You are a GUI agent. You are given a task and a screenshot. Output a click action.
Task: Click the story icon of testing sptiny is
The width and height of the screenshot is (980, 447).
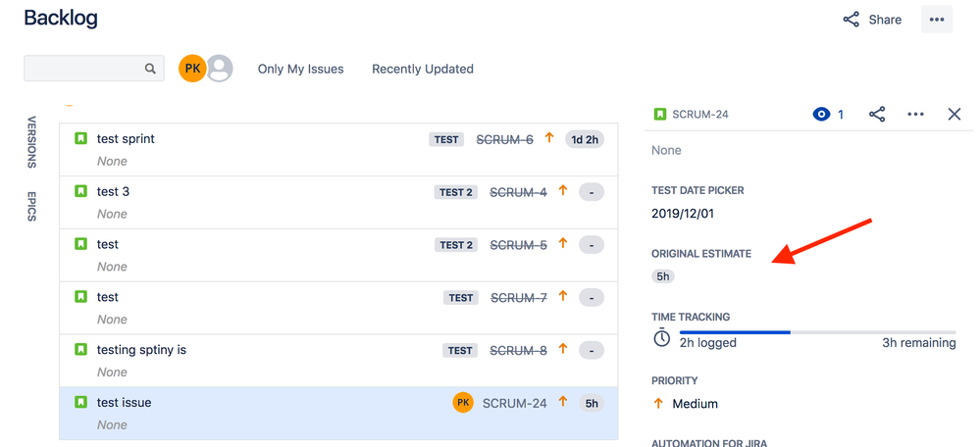coord(80,349)
